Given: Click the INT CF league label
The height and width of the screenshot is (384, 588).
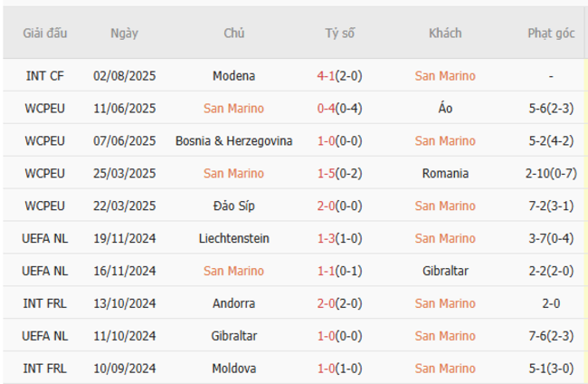Looking at the screenshot, I should point(44,76).
